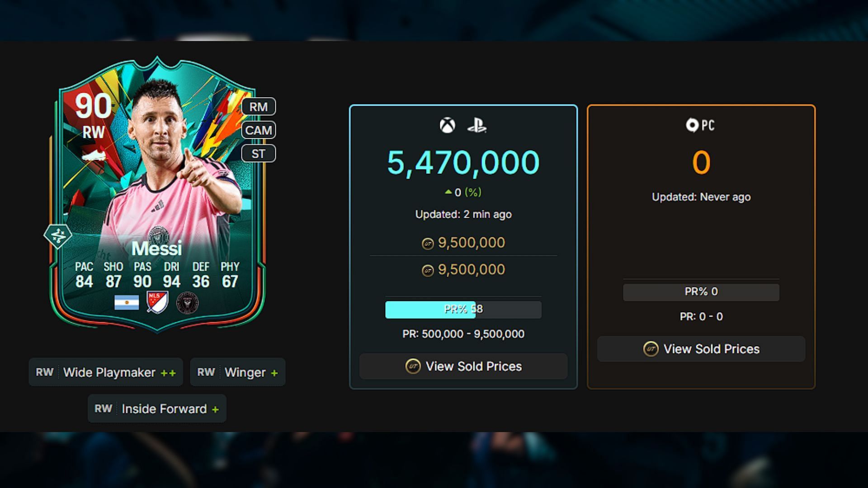Screen dimensions: 868x488
Task: Select the ST alternate position badge
Action: (x=259, y=154)
